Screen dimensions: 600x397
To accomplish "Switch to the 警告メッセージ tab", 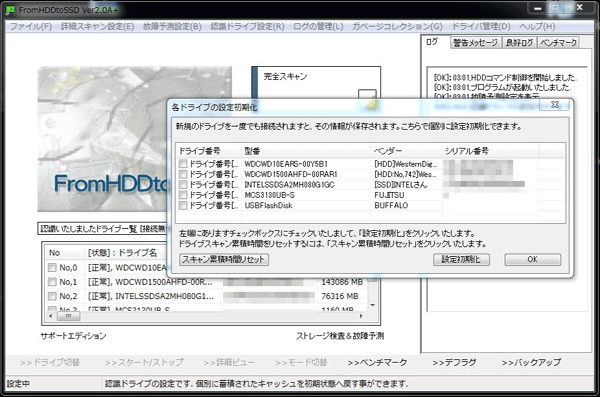I will point(475,42).
